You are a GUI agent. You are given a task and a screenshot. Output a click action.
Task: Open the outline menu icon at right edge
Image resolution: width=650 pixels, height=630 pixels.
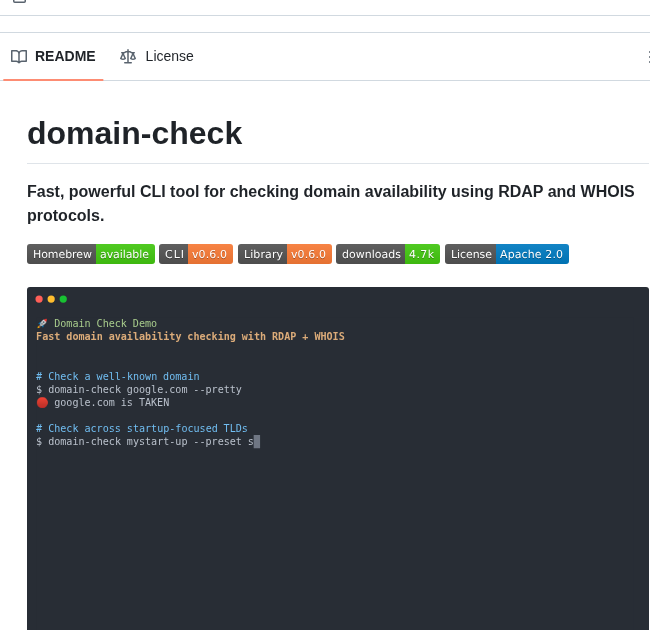646,57
